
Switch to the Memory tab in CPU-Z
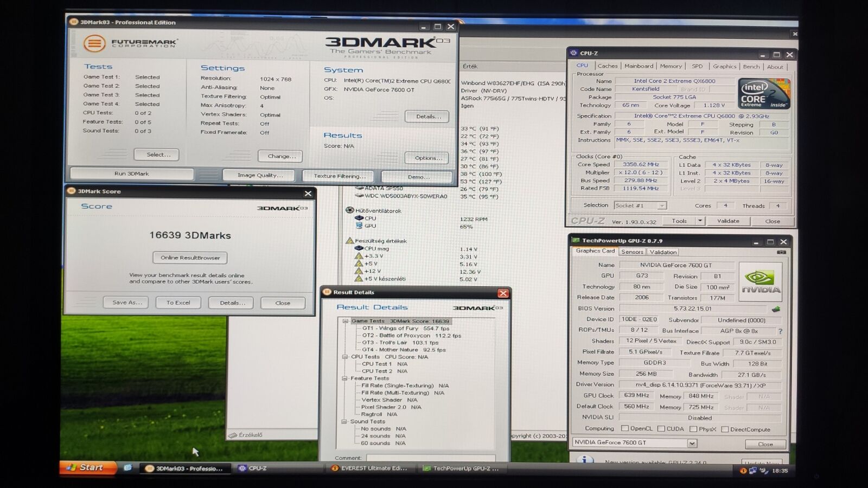(x=671, y=66)
